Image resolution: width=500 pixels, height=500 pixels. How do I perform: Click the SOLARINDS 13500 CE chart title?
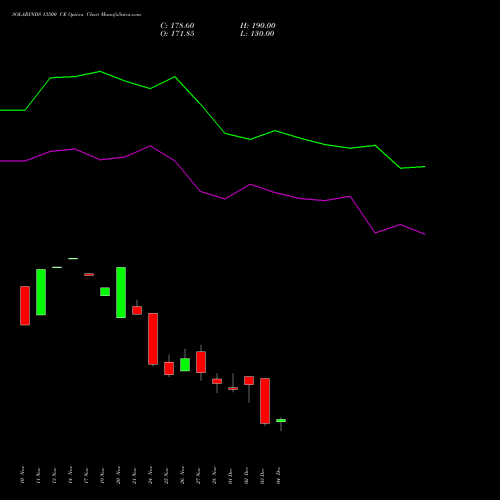point(76,15)
